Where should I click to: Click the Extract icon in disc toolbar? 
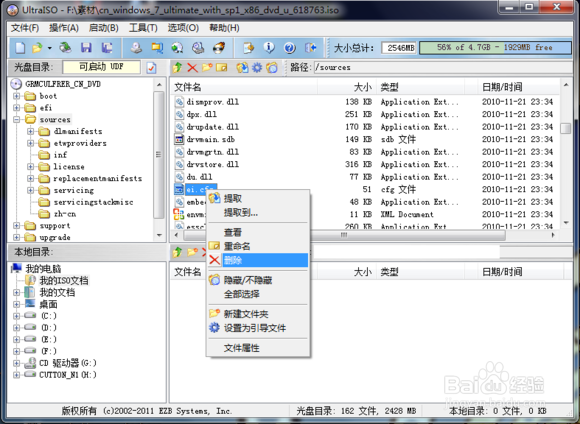tap(242, 67)
